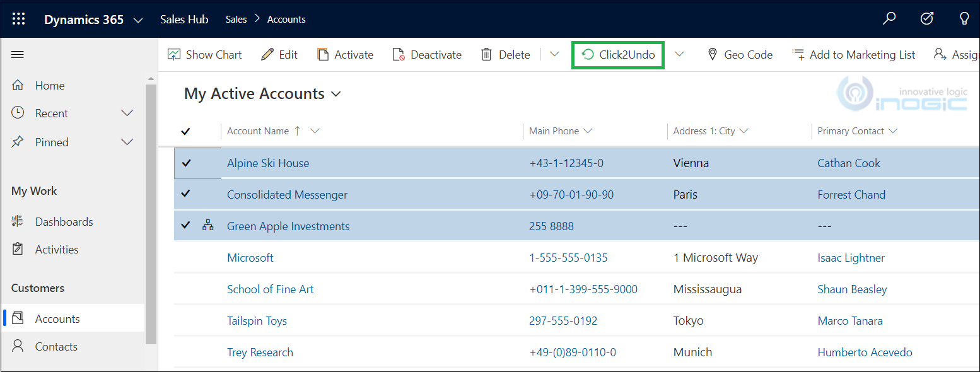
Task: Uncheck the Alpine Ski House row
Action: pos(186,163)
